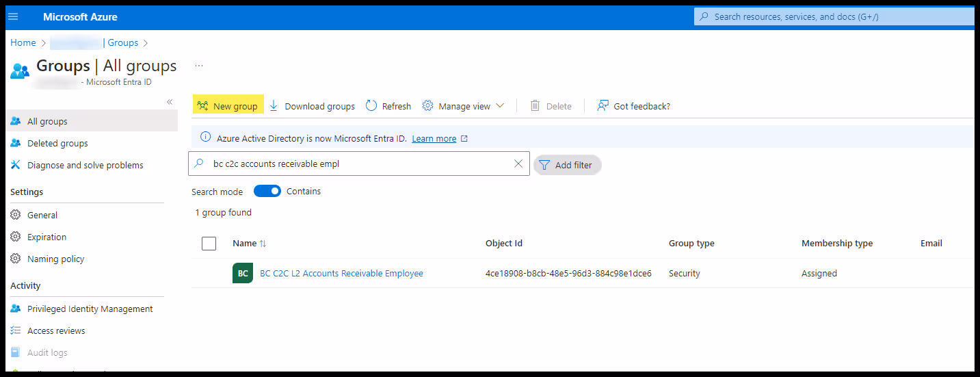980x377 pixels.
Task: Click the Refresh button label
Action: [397, 106]
